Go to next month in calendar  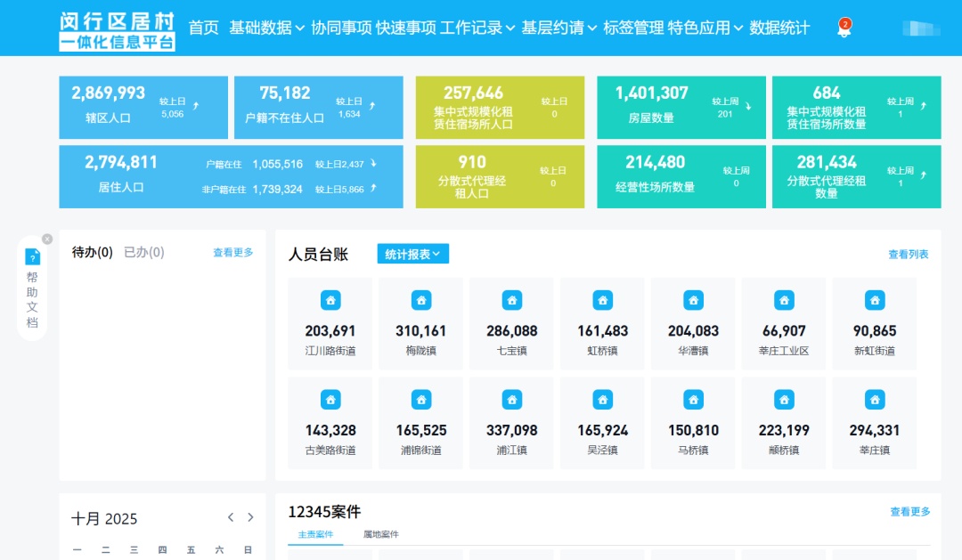click(x=250, y=518)
